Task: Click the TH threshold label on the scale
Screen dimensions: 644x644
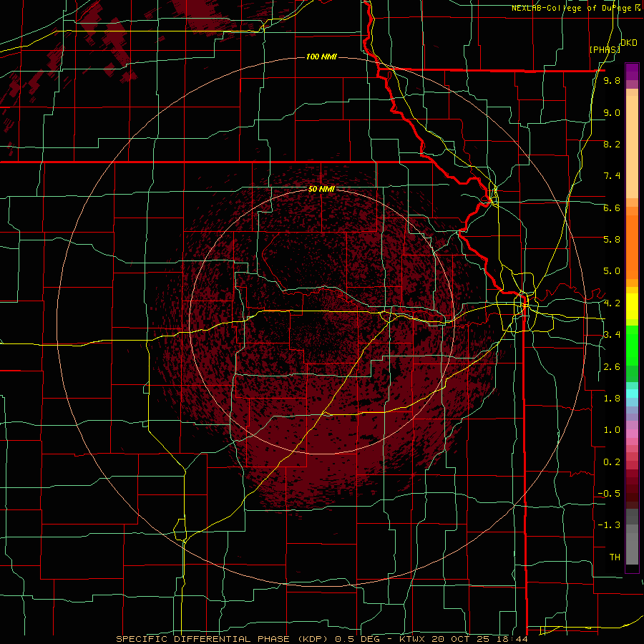Action: pyautogui.click(x=615, y=557)
